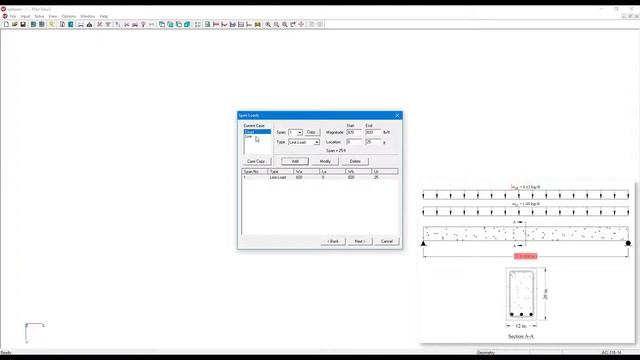Click the X-shaped toolbar icon

pyautogui.click(x=99, y=24)
